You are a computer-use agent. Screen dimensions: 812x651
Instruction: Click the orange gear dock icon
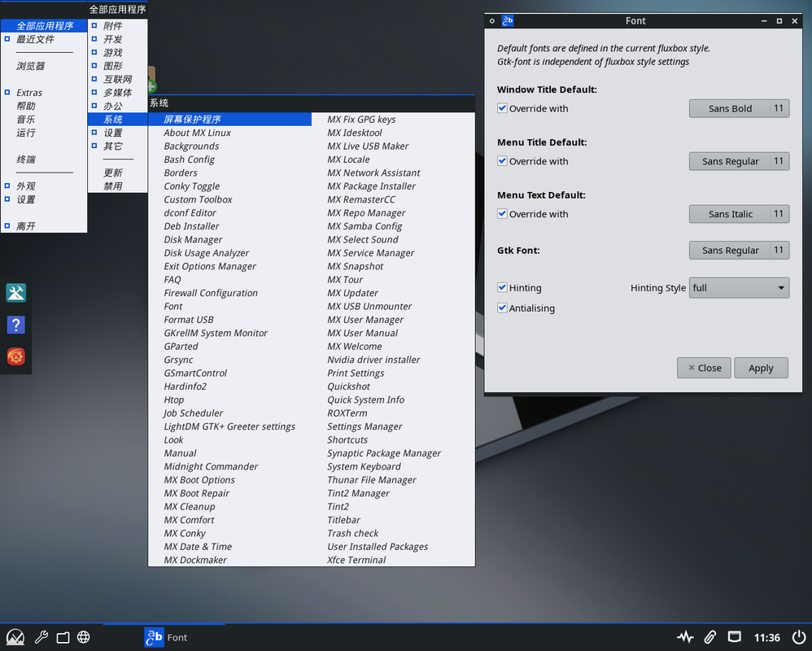pyautogui.click(x=16, y=356)
